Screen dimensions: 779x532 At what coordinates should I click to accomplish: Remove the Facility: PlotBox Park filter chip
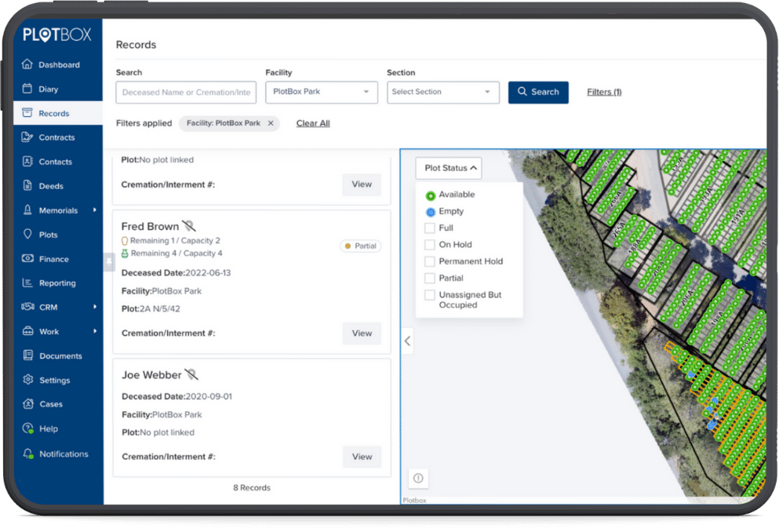(271, 123)
